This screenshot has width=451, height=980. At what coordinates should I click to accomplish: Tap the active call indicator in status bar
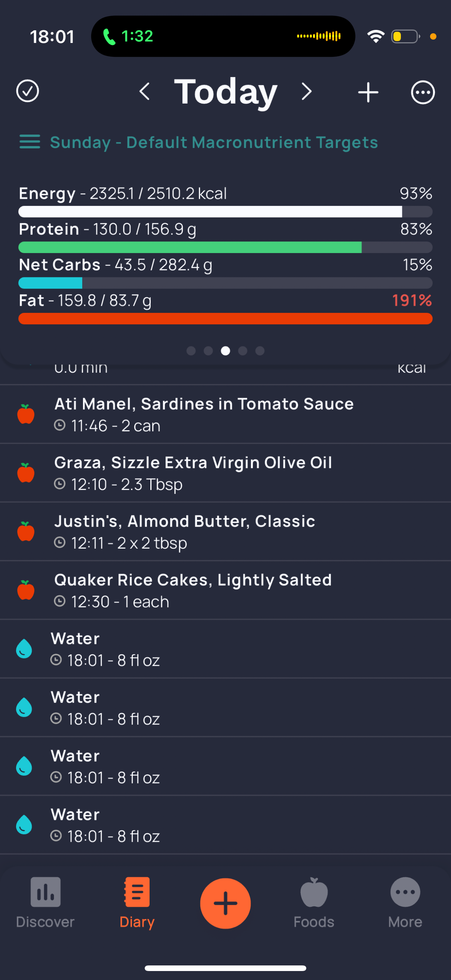128,36
